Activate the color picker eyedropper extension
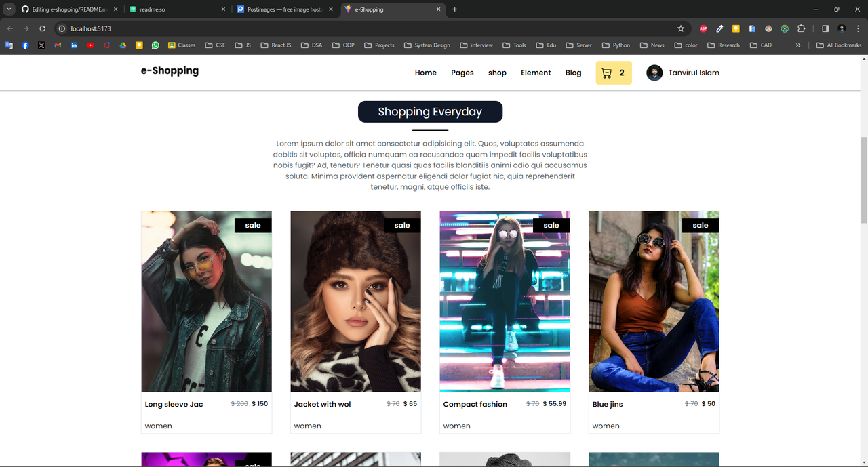 pos(719,28)
